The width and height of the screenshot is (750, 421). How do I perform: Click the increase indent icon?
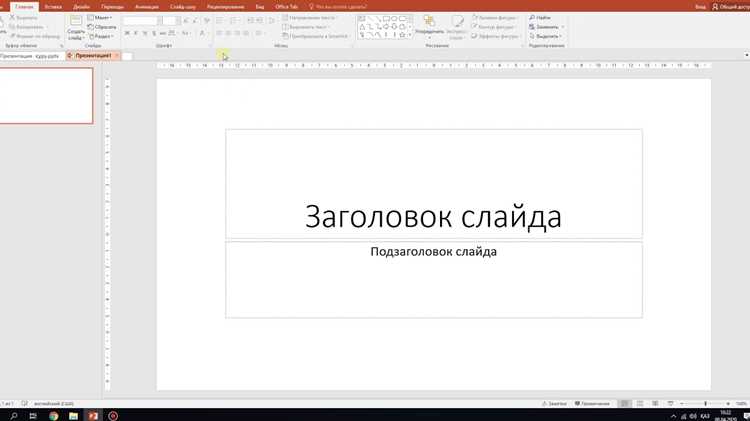tap(259, 21)
